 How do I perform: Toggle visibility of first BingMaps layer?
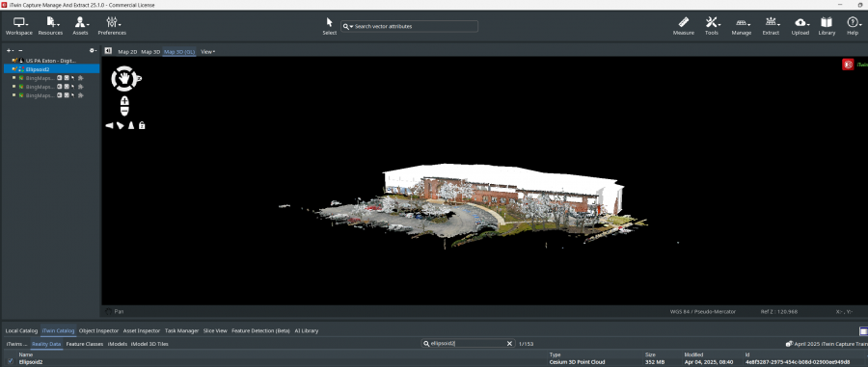[14, 78]
